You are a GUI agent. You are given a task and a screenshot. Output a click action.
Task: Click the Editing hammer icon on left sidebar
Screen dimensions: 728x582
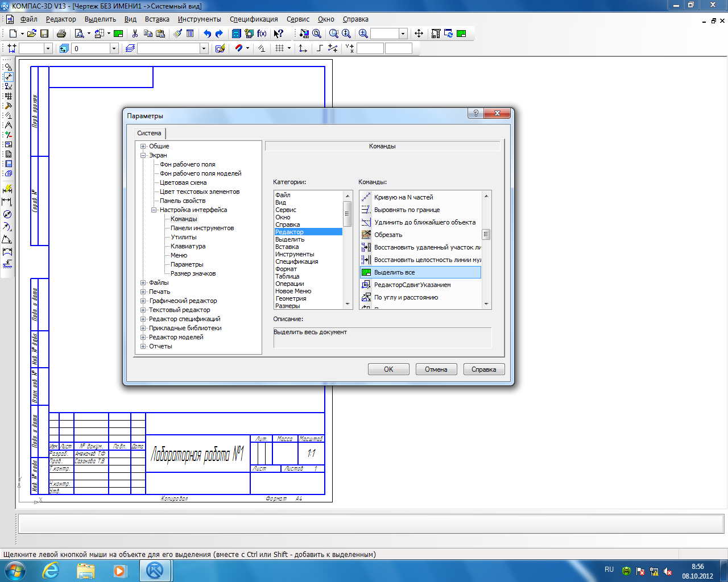coord(8,106)
